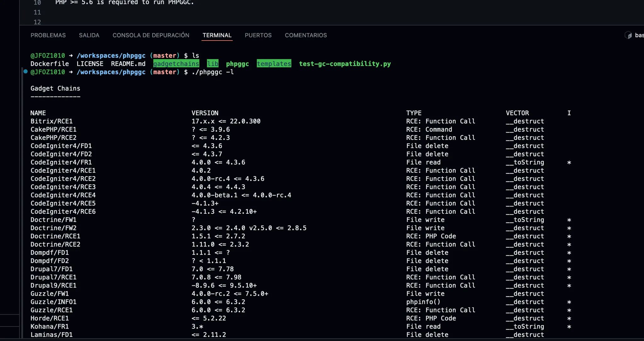Click the /workspaces/phpggc path in latest prompt
This screenshot has height=341, width=644.
(111, 72)
